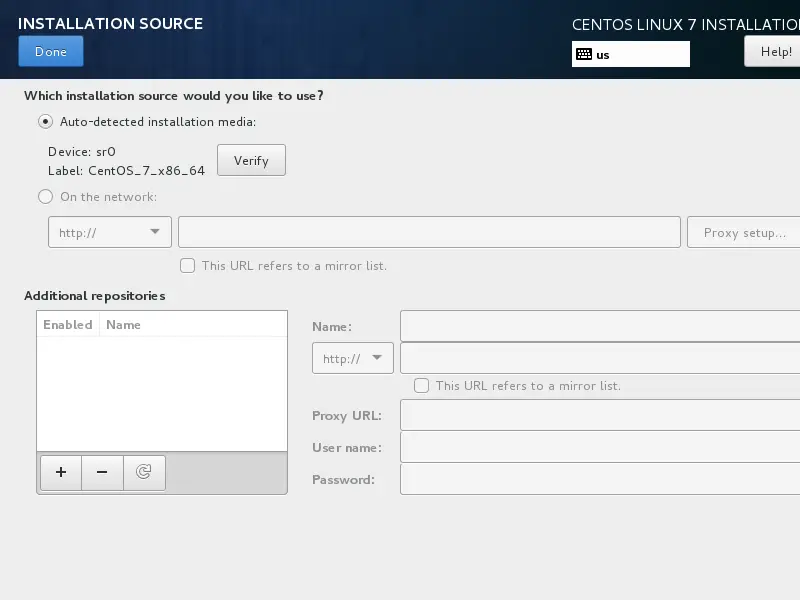Open the network protocol http:// dropdown

pos(110,232)
